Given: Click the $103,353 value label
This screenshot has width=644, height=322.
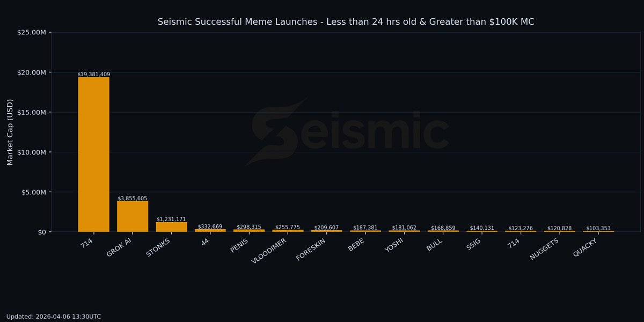Looking at the screenshot, I should point(598,228).
